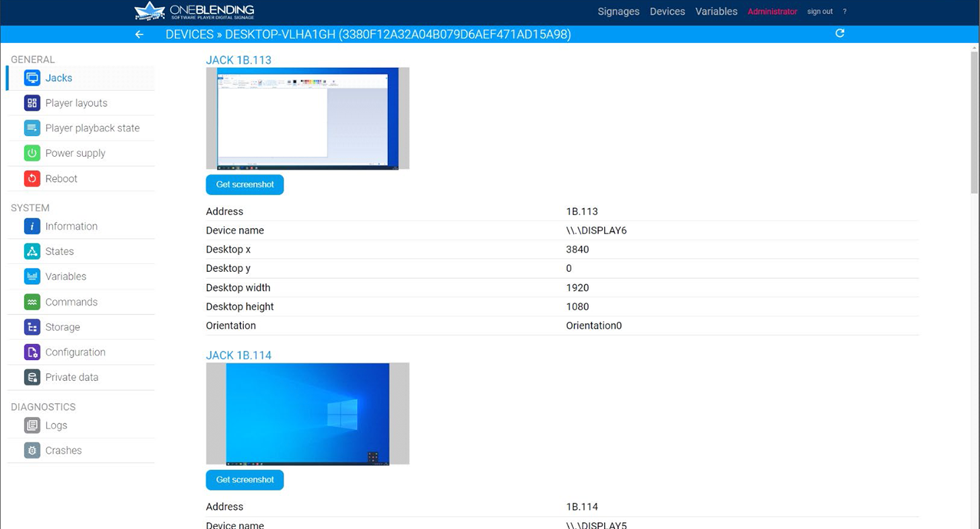The height and width of the screenshot is (529, 980).
Task: Open the JACK 1B.114 heading link
Action: pyautogui.click(x=238, y=355)
